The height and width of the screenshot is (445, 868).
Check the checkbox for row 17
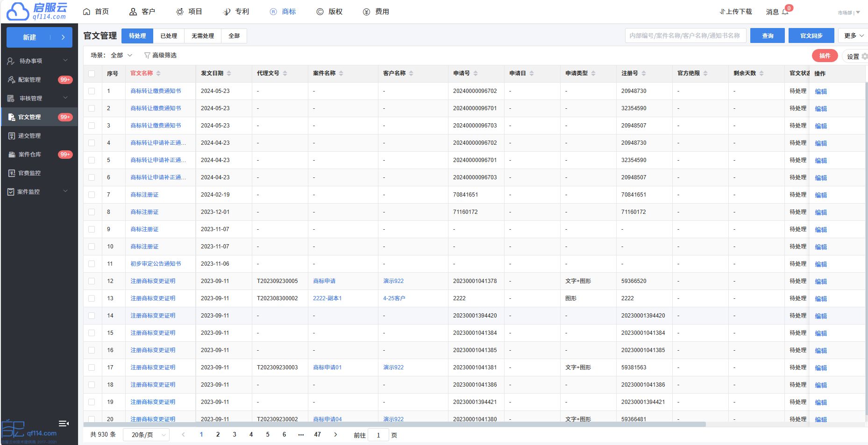(92, 367)
